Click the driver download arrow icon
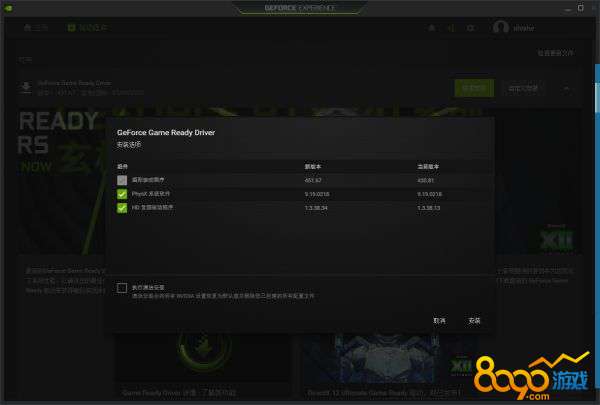The height and width of the screenshot is (405, 600). coord(26,88)
